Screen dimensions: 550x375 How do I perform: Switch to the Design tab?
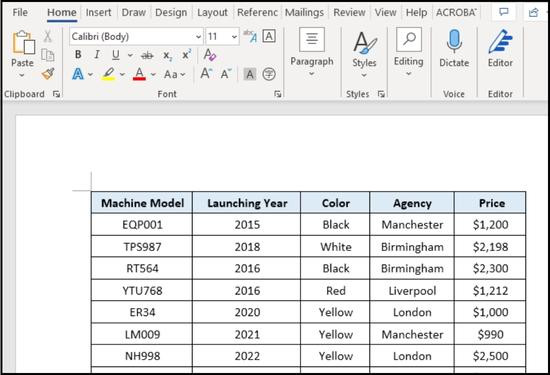pyautogui.click(x=171, y=13)
